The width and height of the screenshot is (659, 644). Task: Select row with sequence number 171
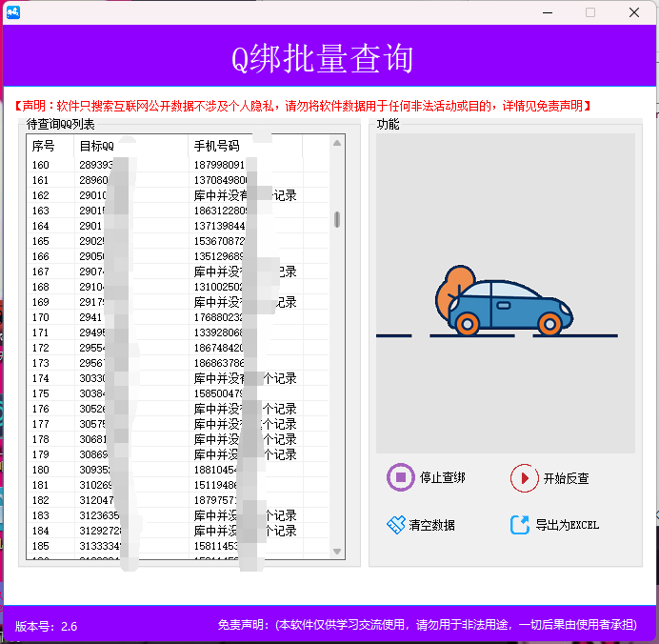pyautogui.click(x=178, y=332)
